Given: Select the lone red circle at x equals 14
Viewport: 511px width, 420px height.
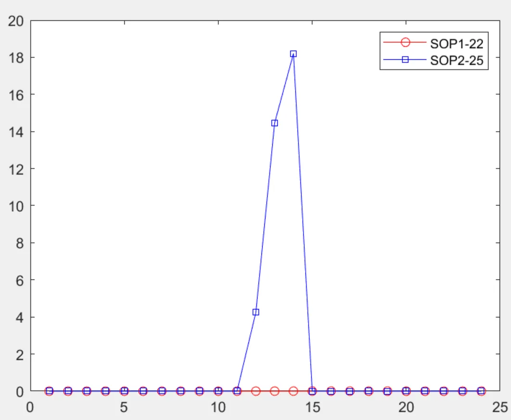Looking at the screenshot, I should click(x=294, y=391).
